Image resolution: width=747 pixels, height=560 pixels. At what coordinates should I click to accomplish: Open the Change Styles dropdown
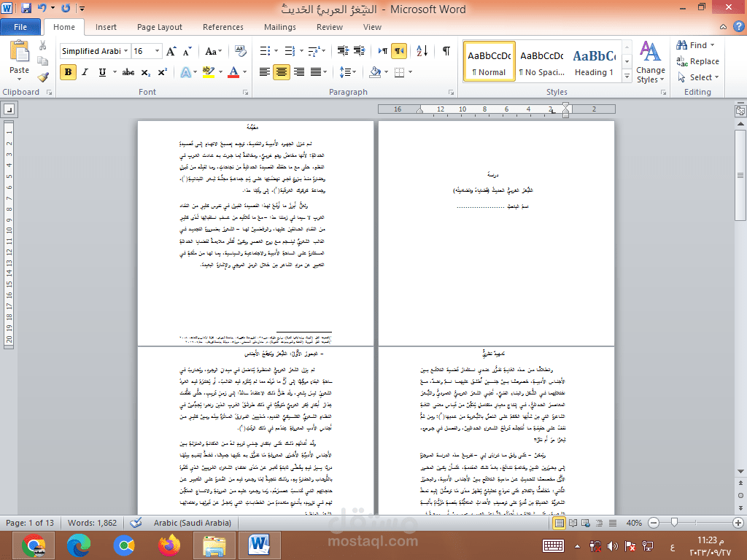coord(650,62)
